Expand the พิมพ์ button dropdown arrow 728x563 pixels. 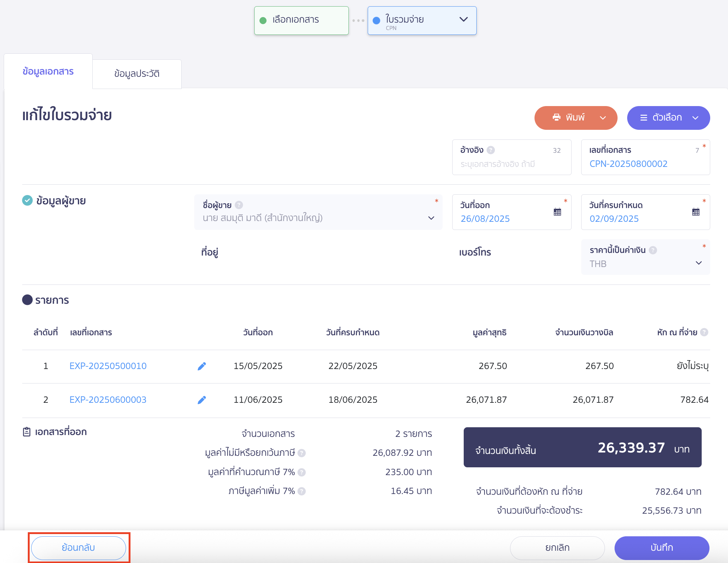(x=603, y=118)
